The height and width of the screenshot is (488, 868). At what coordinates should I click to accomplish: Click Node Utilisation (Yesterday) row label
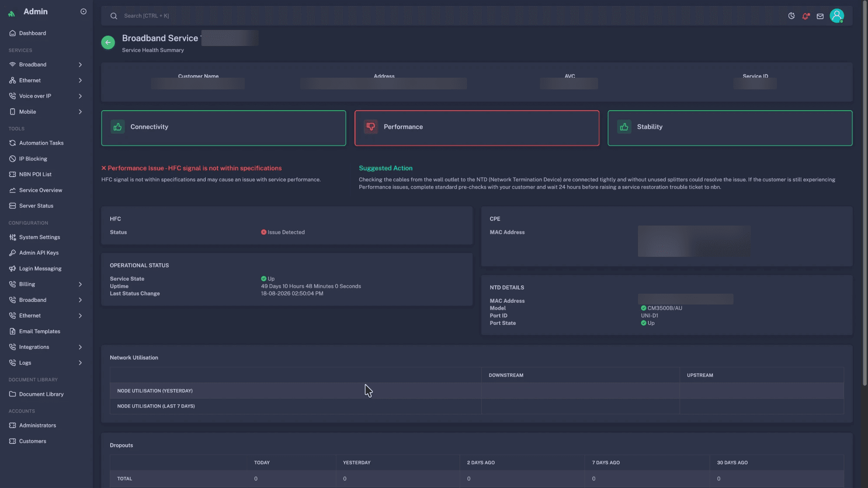click(x=155, y=391)
